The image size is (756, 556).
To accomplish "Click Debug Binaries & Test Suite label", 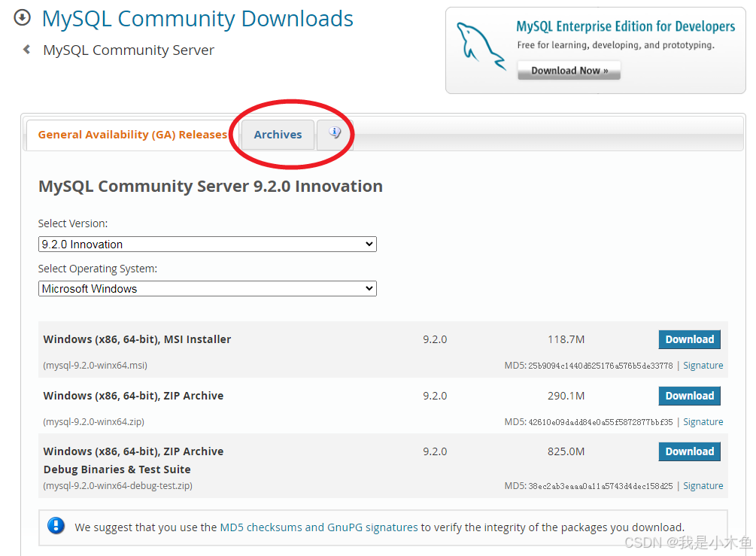I will 117,469.
